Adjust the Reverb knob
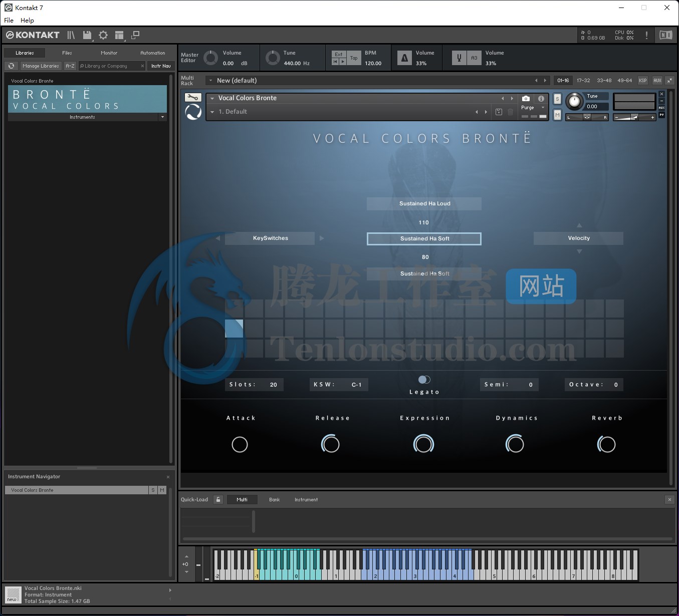Screen dimensions: 679x616 click(x=606, y=444)
